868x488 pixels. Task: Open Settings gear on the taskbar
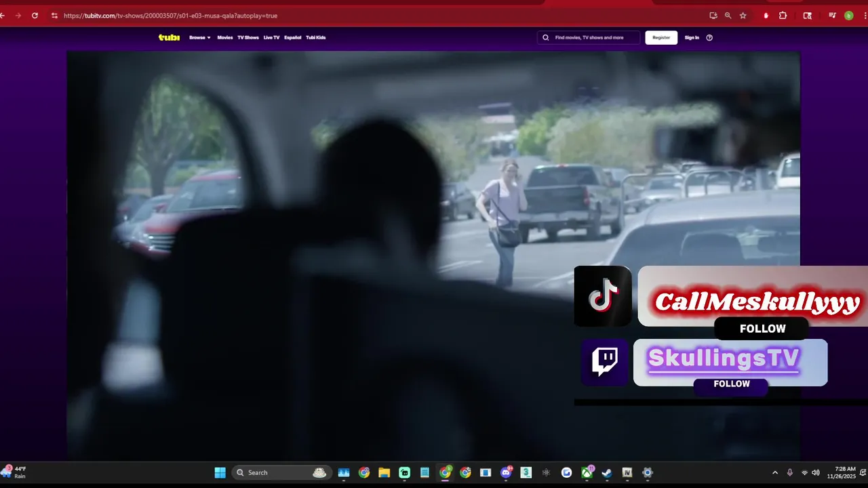(648, 472)
